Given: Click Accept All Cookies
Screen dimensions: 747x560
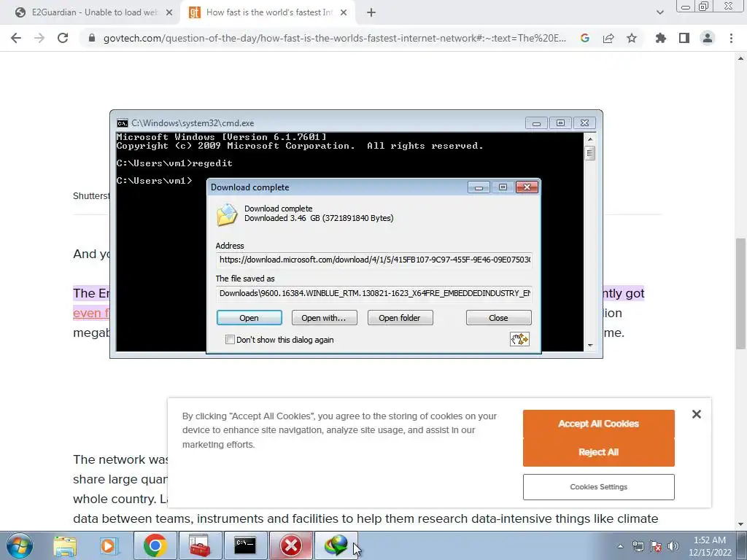Looking at the screenshot, I should point(598,424).
